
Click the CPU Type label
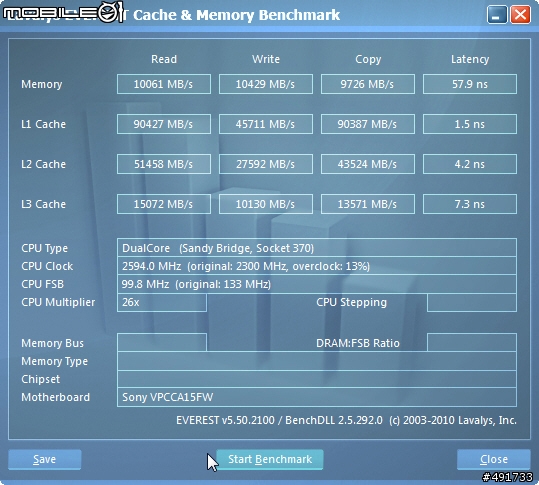(x=44, y=248)
